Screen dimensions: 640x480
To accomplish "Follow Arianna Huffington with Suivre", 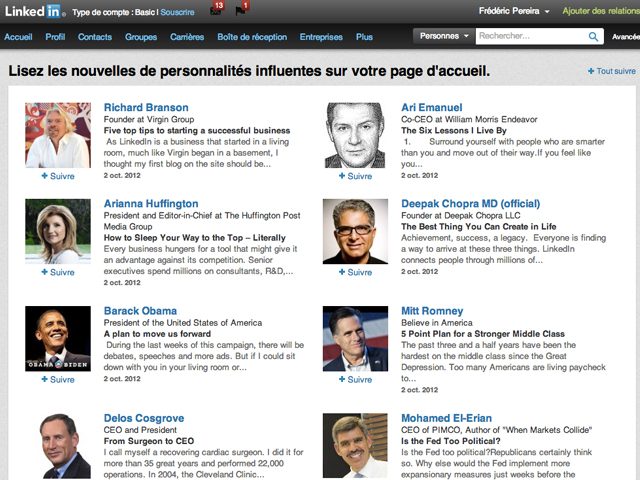I will pyautogui.click(x=58, y=272).
